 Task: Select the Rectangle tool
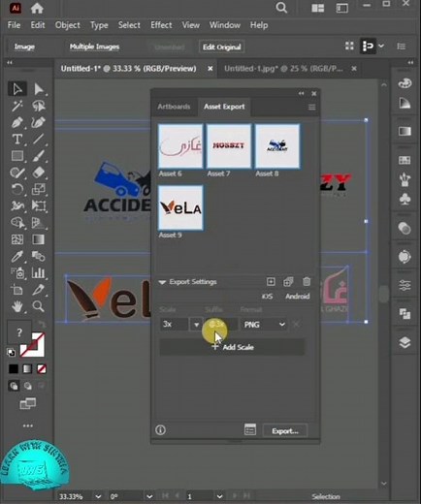coord(17,156)
